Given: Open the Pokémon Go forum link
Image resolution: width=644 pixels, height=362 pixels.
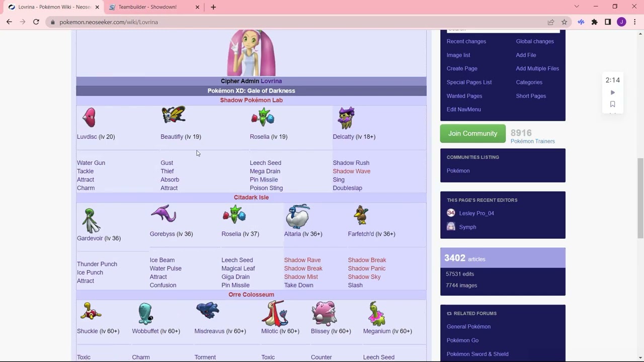Looking at the screenshot, I should pyautogui.click(x=462, y=340).
